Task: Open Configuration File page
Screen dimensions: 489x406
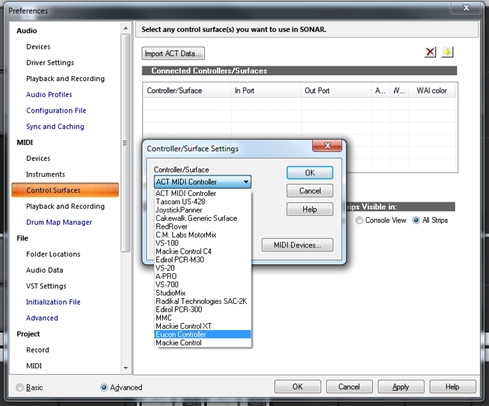Action: click(56, 111)
